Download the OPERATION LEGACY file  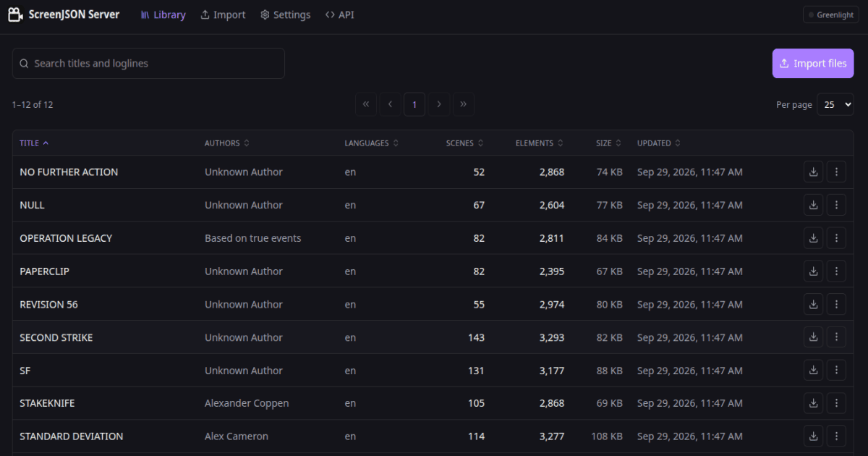tap(813, 238)
